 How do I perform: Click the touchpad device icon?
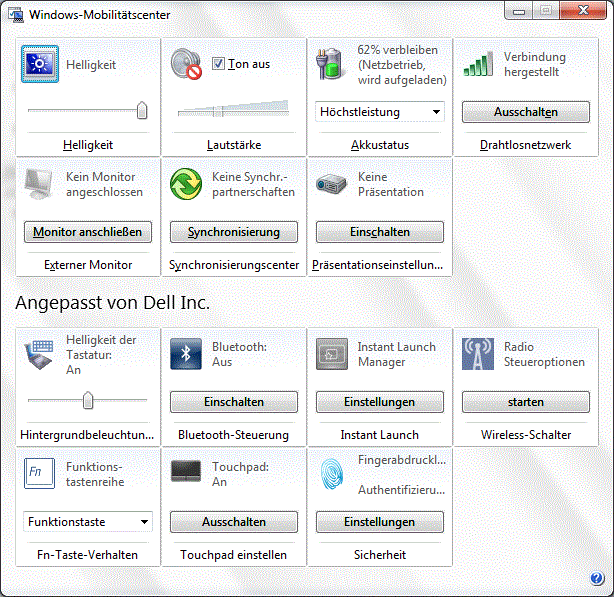click(x=186, y=471)
